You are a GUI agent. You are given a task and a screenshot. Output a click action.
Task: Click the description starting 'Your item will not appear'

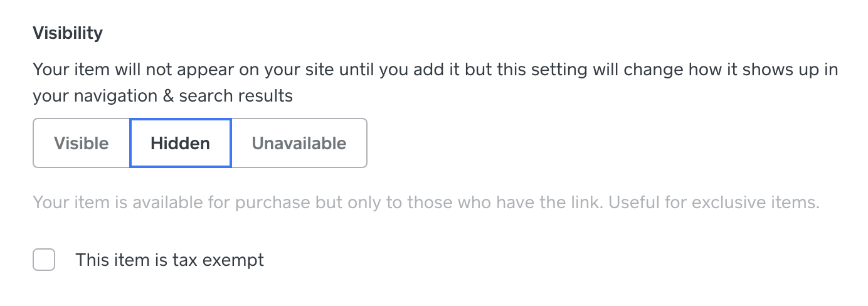435,69
